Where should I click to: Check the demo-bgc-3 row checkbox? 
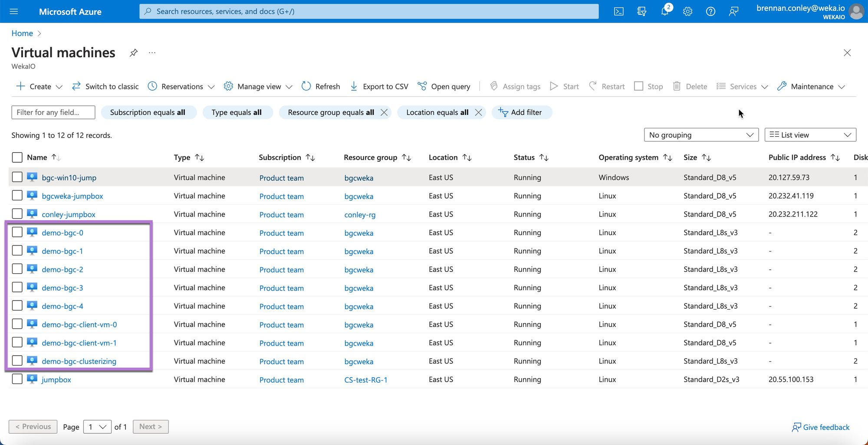tap(17, 288)
